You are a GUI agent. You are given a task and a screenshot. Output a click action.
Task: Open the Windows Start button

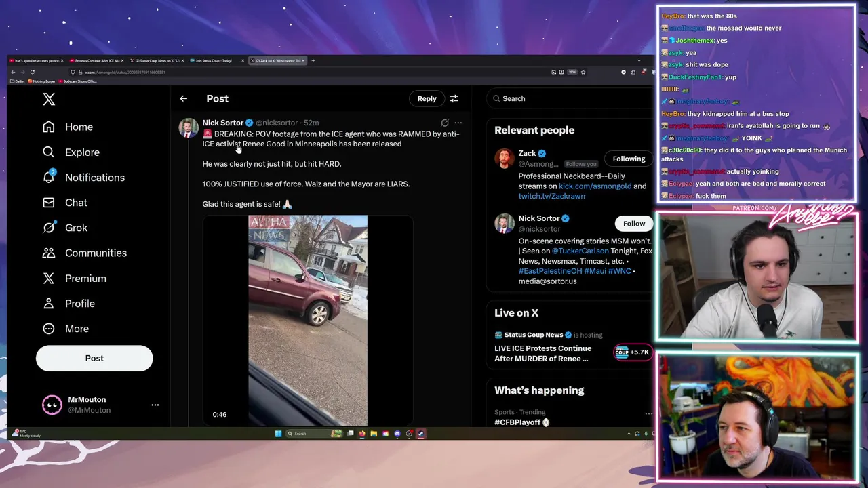pos(278,434)
